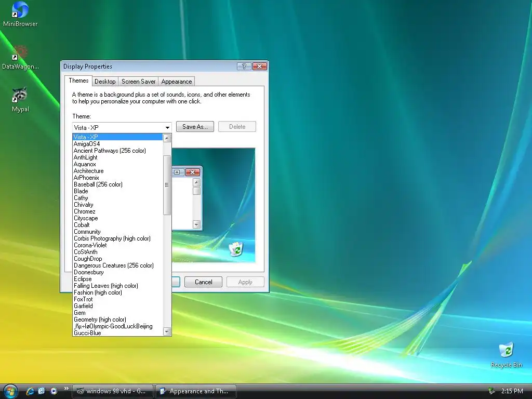
Task: Choose the Gem theme
Action: click(118, 313)
